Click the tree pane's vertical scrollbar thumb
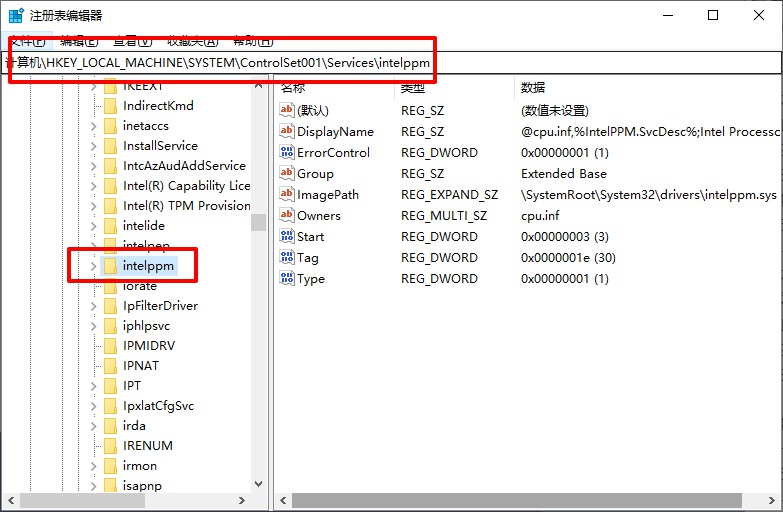783x512 pixels. tap(259, 222)
